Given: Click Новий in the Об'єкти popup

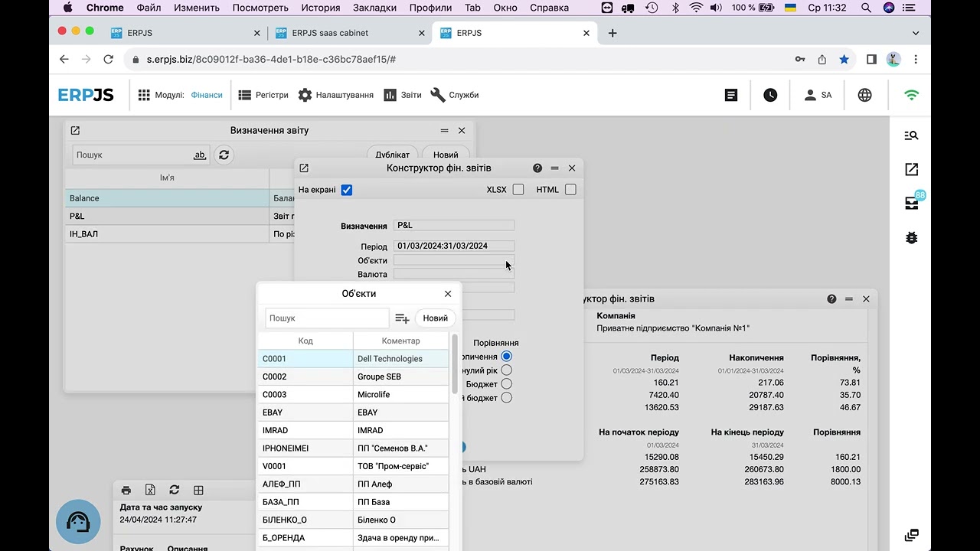Looking at the screenshot, I should pos(436,318).
